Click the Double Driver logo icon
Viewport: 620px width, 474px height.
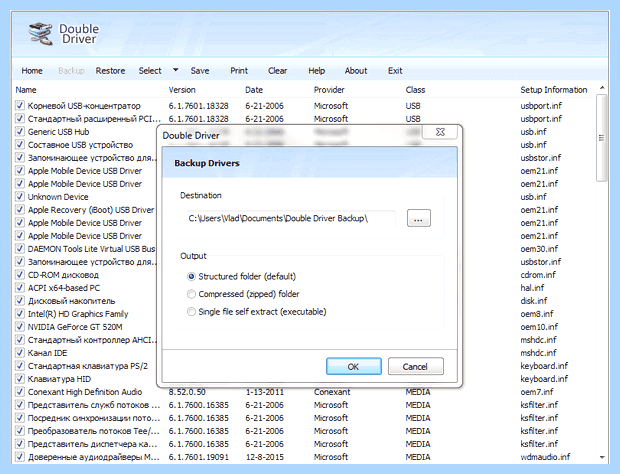[x=40, y=34]
